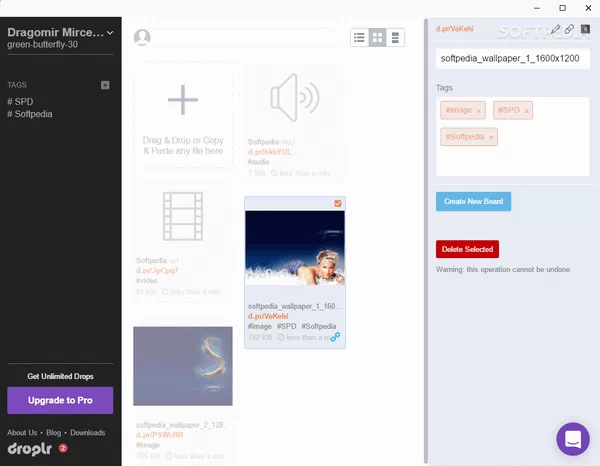Click the user avatar icon
Image resolution: width=600 pixels, height=466 pixels.
[x=142, y=37]
